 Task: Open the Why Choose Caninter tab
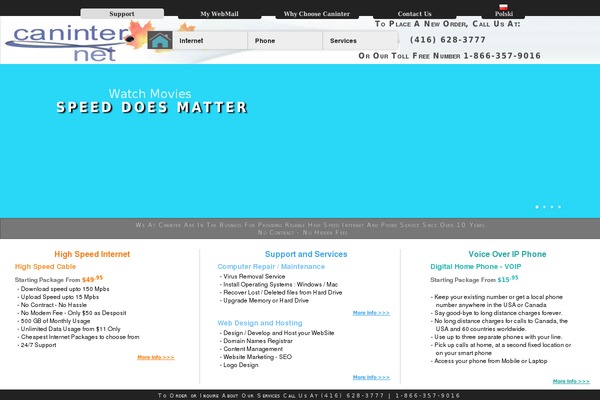pos(317,14)
